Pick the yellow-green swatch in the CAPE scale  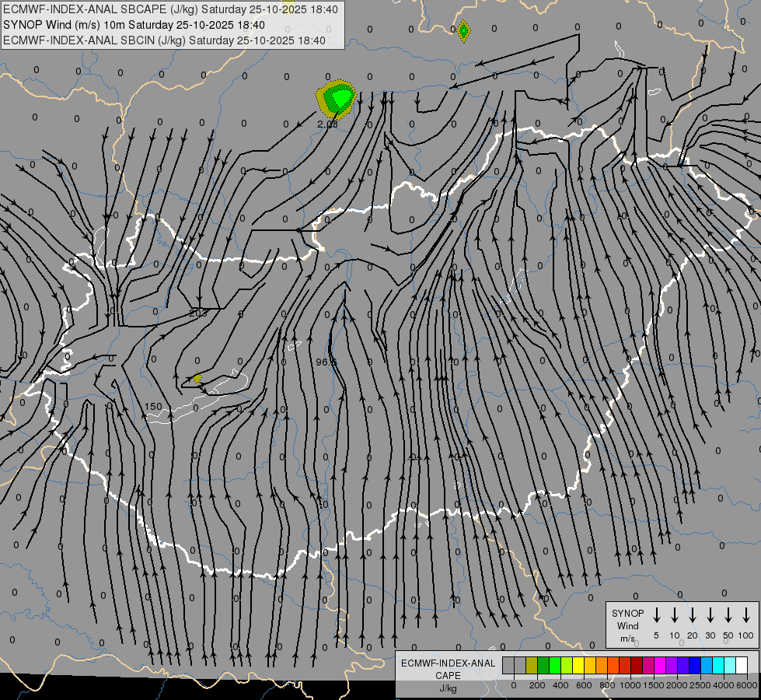tap(567, 666)
